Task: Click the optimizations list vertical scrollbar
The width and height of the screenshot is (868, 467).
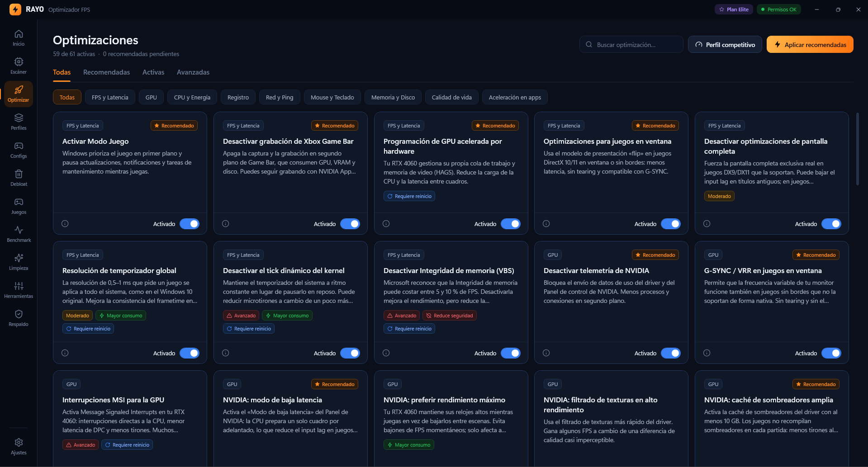Action: [x=857, y=149]
